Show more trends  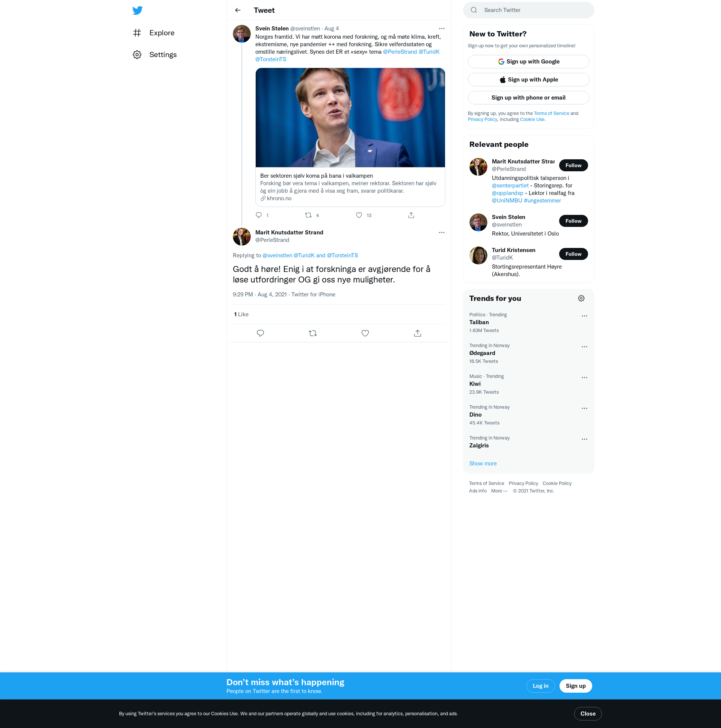[x=483, y=464]
